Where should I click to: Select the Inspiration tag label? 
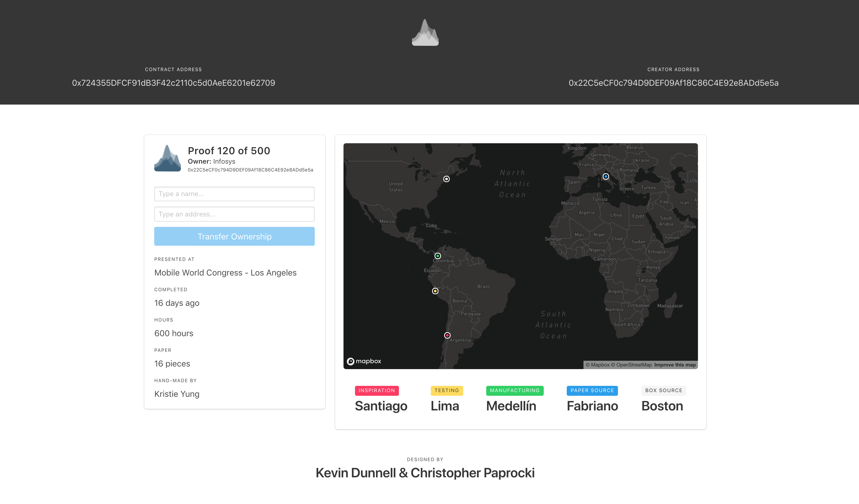tap(377, 391)
